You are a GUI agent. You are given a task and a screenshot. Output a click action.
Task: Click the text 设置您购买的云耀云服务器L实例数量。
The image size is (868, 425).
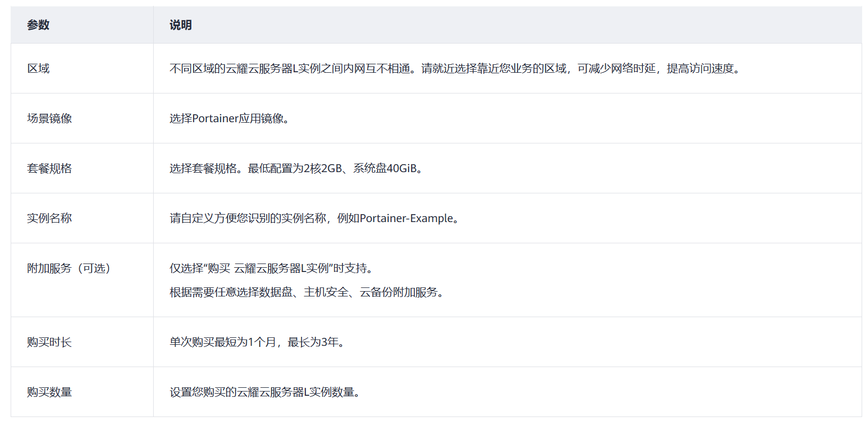[265, 392]
